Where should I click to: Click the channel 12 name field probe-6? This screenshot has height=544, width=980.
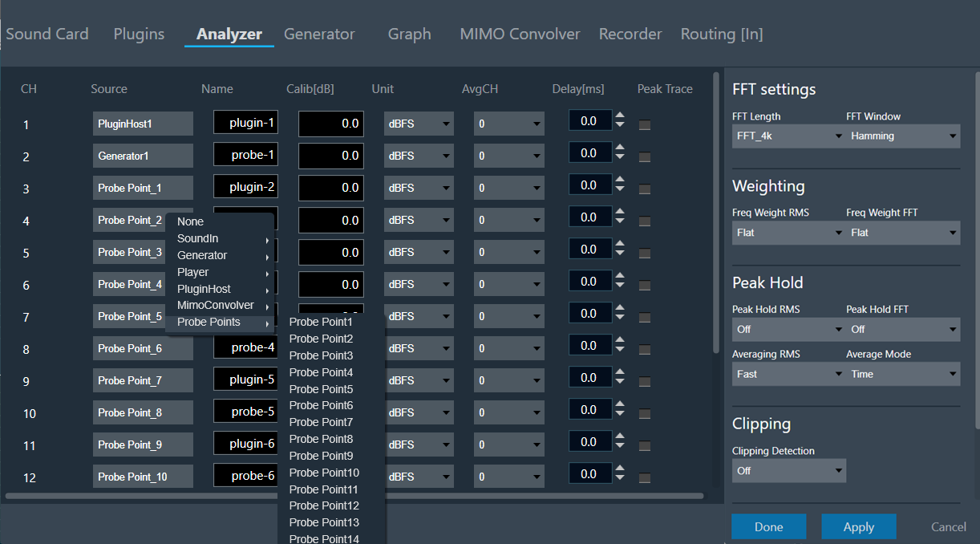click(x=245, y=476)
